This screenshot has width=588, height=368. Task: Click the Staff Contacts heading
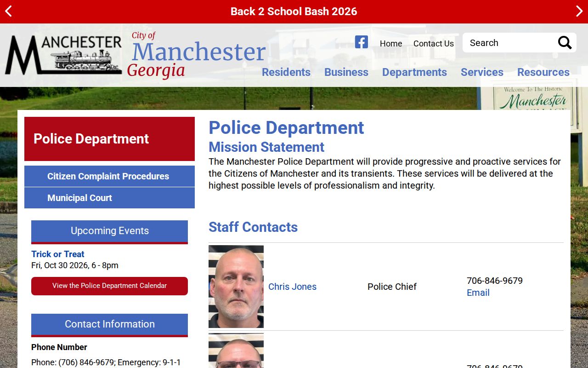coord(253,227)
